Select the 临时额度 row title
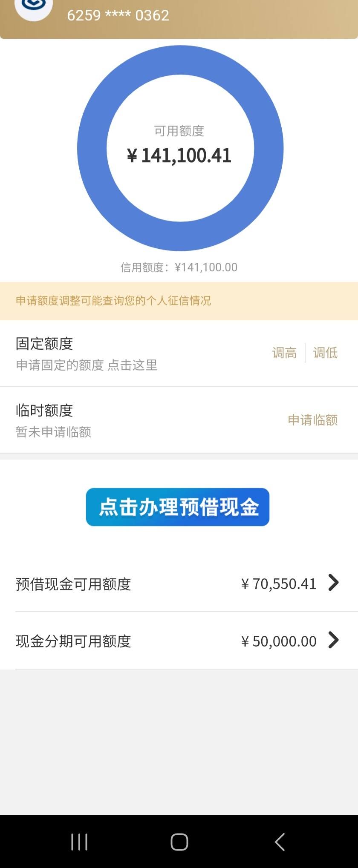This screenshot has width=358, height=868. 44,411
